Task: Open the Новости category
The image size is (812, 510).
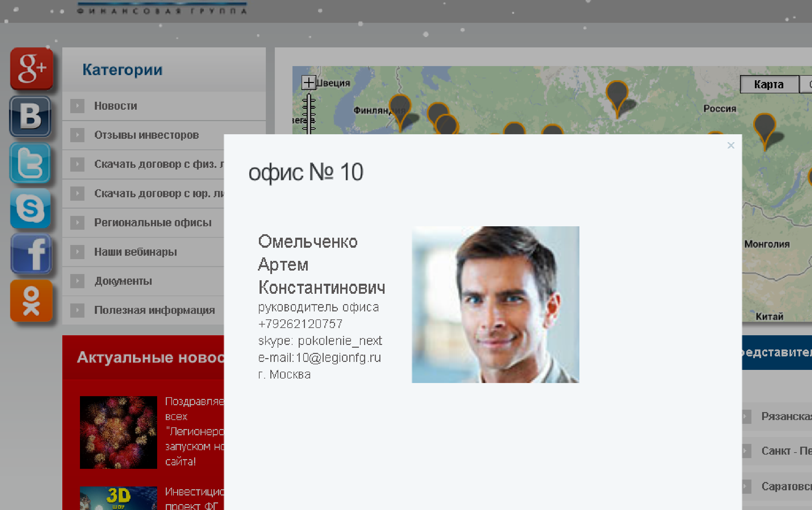Action: (x=116, y=106)
